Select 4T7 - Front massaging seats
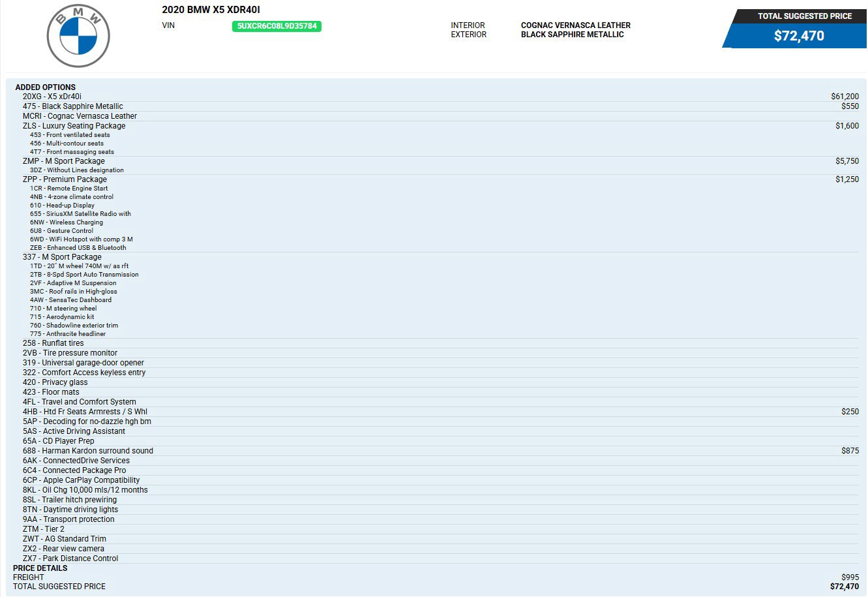 pos(72,152)
